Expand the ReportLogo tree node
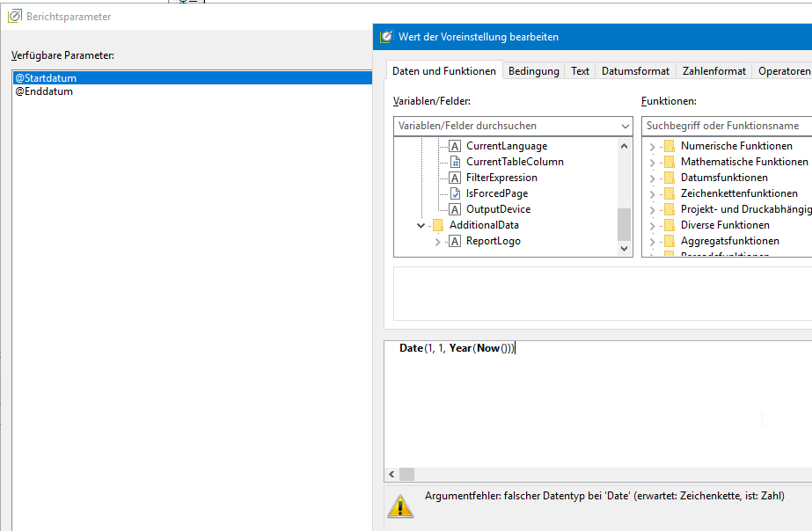 (438, 242)
